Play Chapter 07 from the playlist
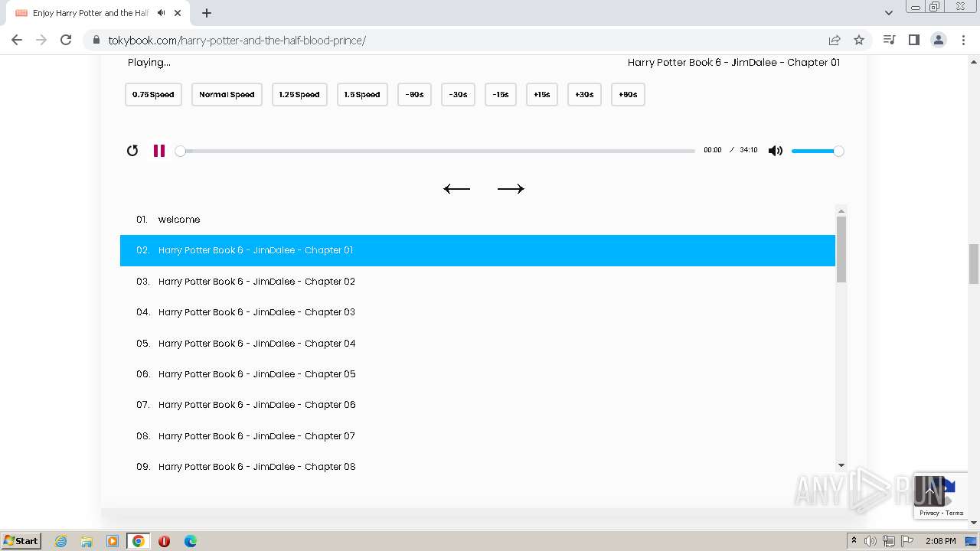The image size is (980, 551). click(478, 436)
